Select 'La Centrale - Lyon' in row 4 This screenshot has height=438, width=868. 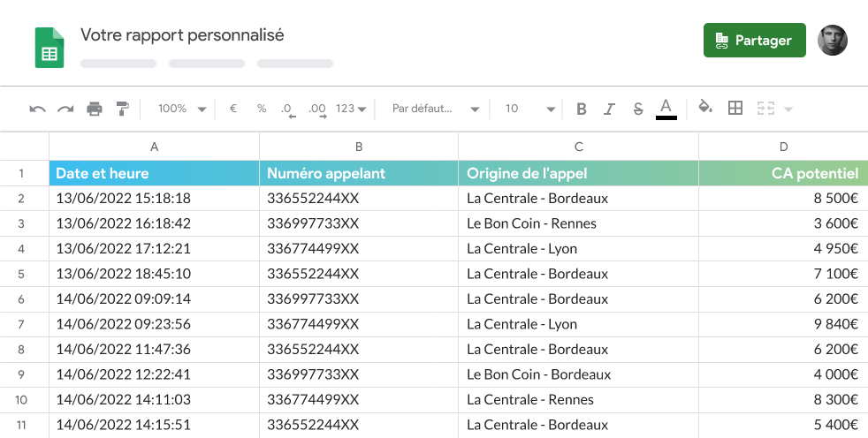tap(578, 249)
